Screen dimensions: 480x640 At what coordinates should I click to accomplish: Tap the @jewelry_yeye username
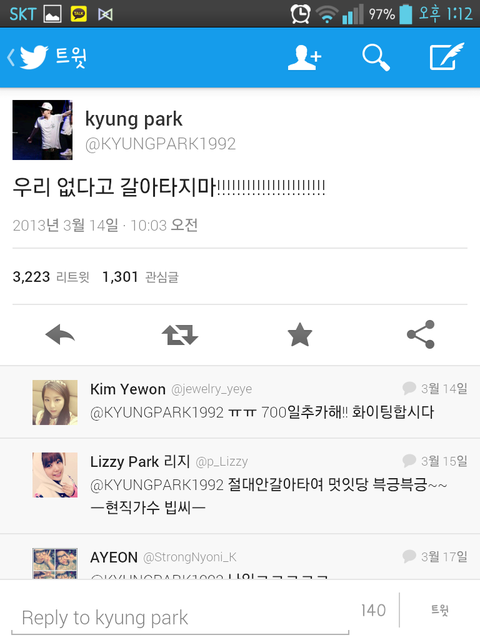pos(211,389)
